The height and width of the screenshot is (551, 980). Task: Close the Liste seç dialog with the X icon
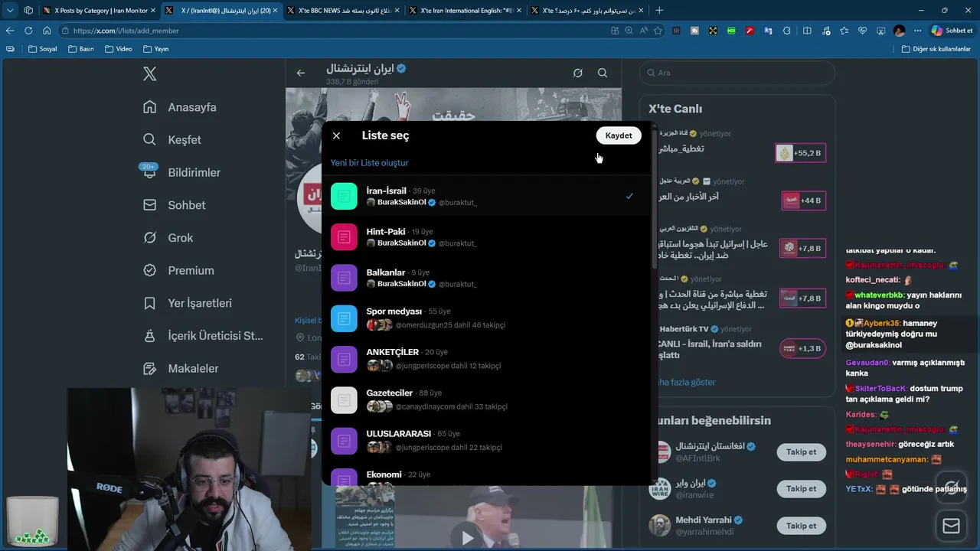point(336,135)
